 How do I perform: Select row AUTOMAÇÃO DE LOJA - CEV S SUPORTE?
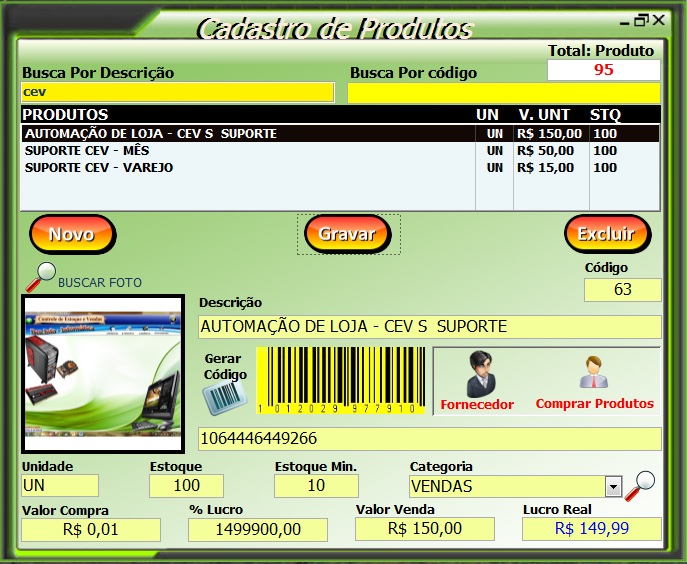(x=340, y=134)
